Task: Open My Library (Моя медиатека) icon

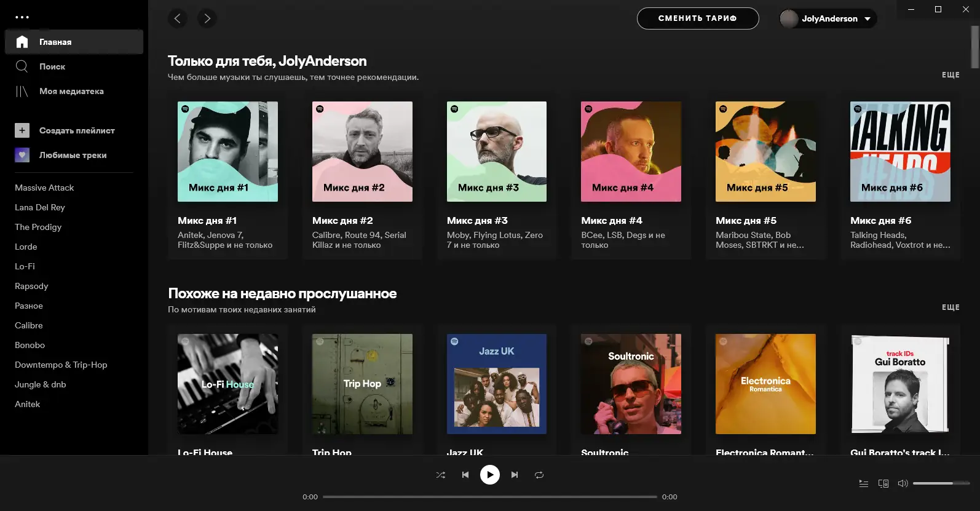Action: tap(22, 91)
